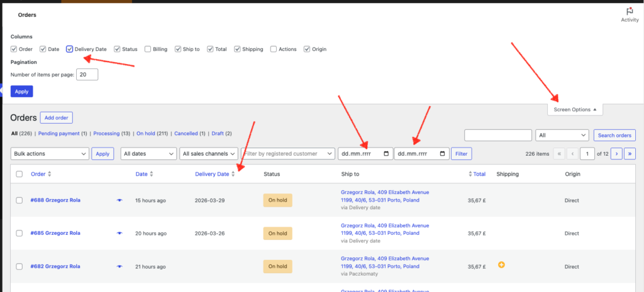Viewport: 644px width, 292px height.
Task: Open ship-to address link for order #688
Action: pos(385,196)
